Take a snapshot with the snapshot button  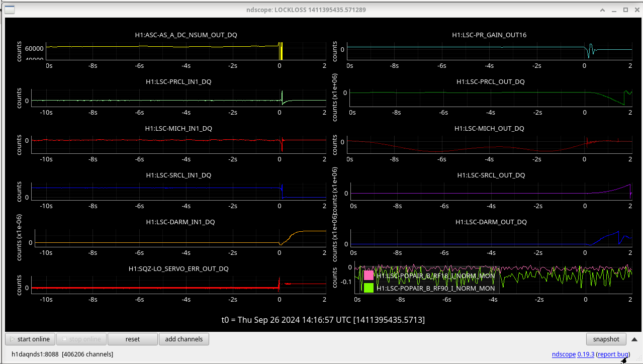tap(606, 339)
